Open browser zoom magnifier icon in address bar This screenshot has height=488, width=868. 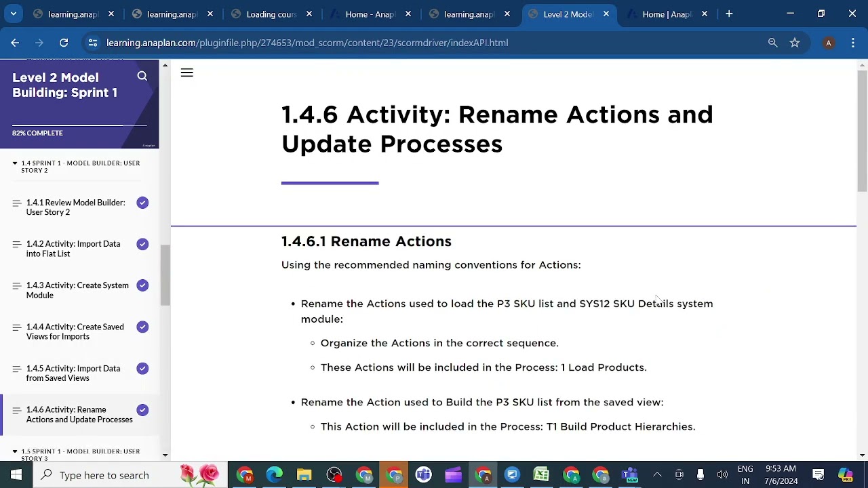(772, 43)
